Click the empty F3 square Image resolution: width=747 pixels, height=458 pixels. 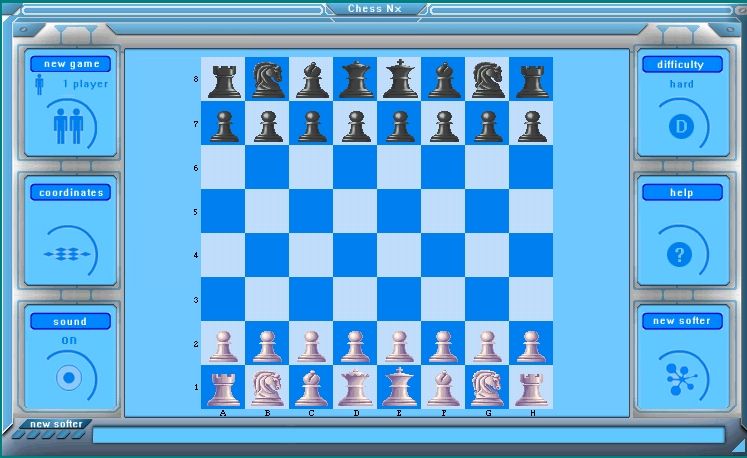443,299
